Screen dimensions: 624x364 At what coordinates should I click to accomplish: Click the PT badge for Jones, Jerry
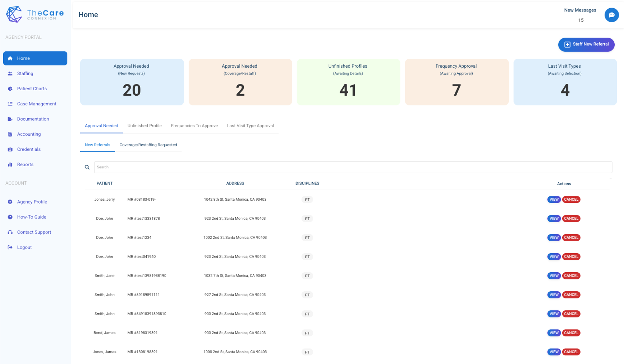[x=307, y=200]
